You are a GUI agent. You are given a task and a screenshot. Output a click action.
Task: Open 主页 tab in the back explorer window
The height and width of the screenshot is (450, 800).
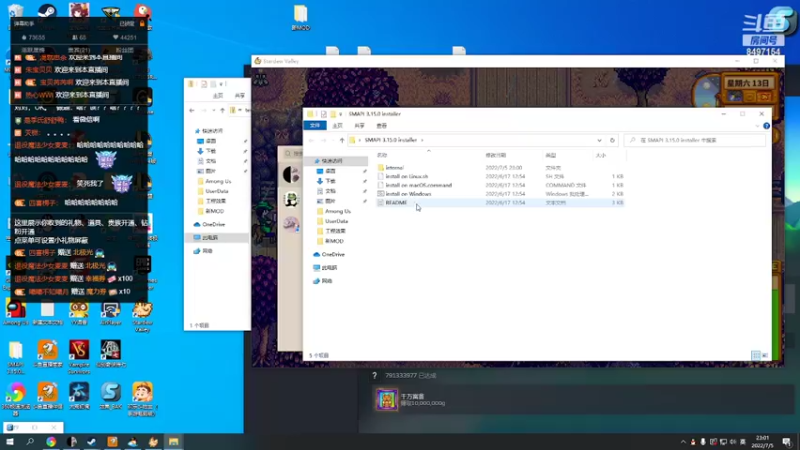coord(218,95)
